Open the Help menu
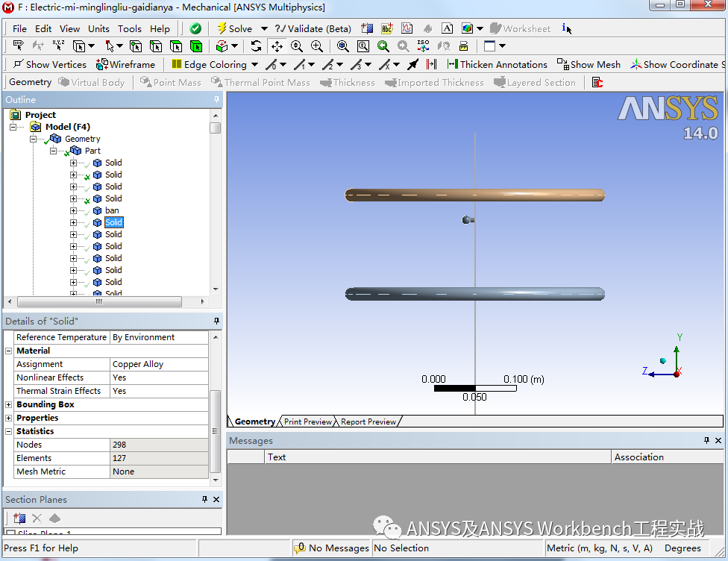 point(160,29)
